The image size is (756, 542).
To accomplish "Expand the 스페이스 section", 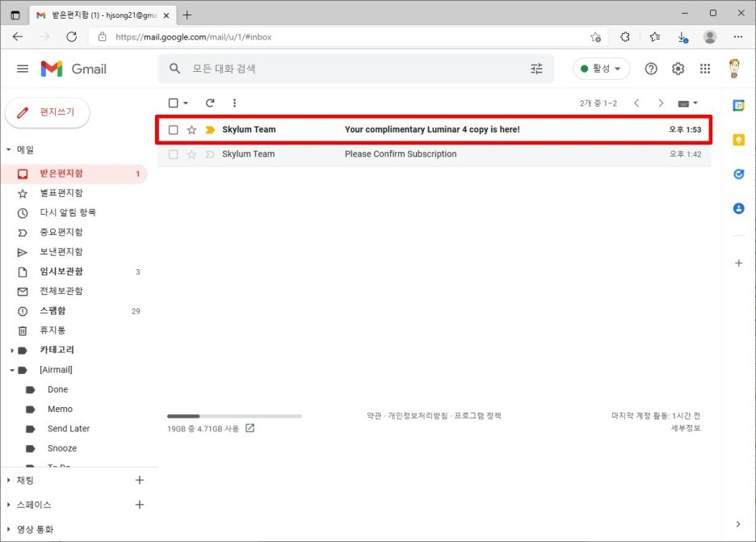I will [x=9, y=505].
